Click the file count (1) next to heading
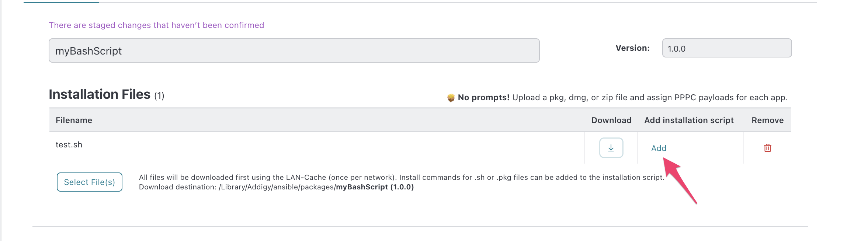Image resolution: width=868 pixels, height=241 pixels. pyautogui.click(x=159, y=96)
